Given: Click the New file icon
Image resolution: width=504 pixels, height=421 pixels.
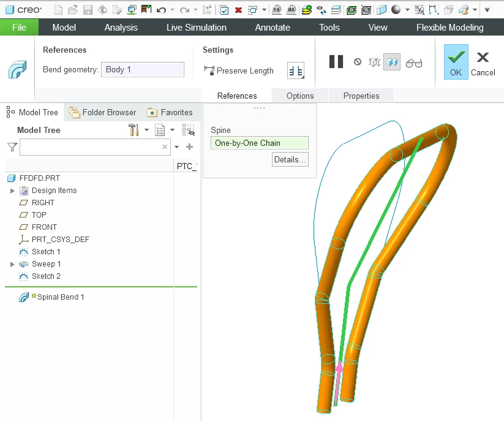Looking at the screenshot, I should click(59, 10).
